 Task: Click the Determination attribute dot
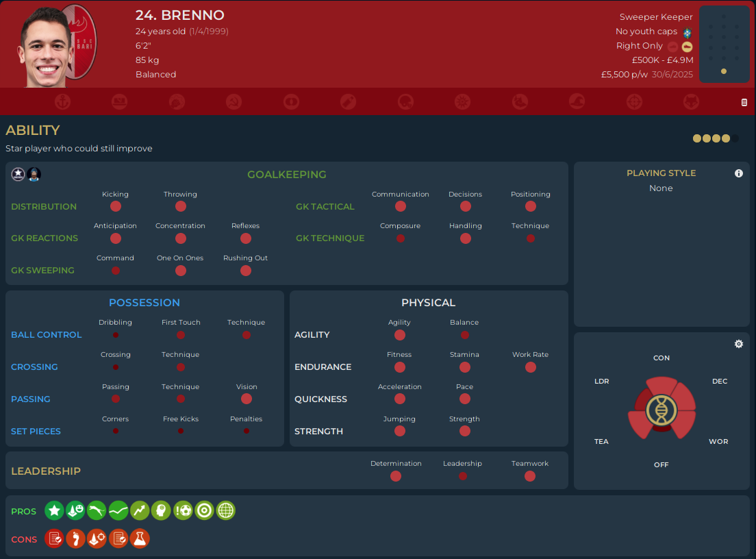pos(396,476)
